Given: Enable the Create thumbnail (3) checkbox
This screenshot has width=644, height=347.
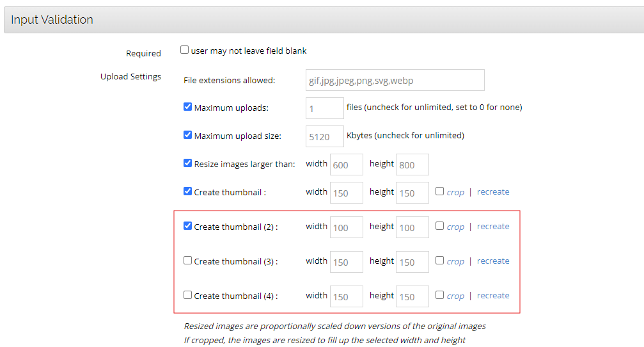Looking at the screenshot, I should click(188, 261).
